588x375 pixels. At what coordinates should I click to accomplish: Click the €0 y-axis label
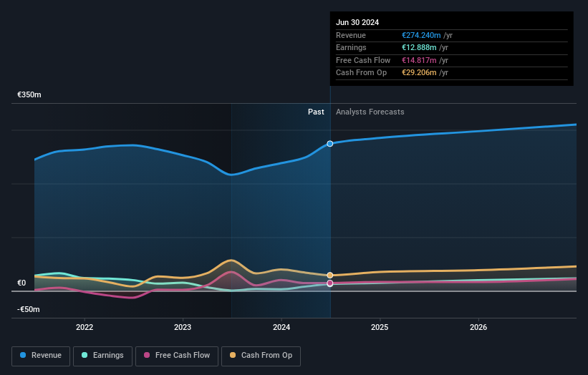tap(21, 283)
